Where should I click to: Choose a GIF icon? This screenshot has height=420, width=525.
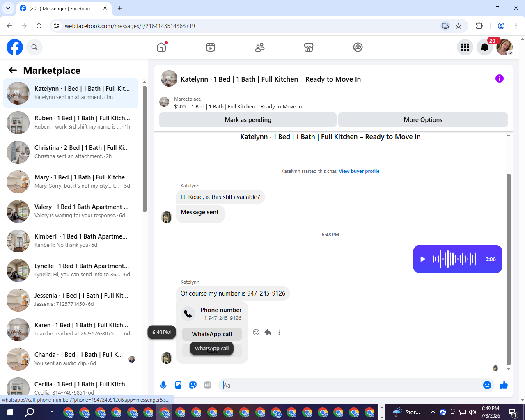tap(208, 385)
